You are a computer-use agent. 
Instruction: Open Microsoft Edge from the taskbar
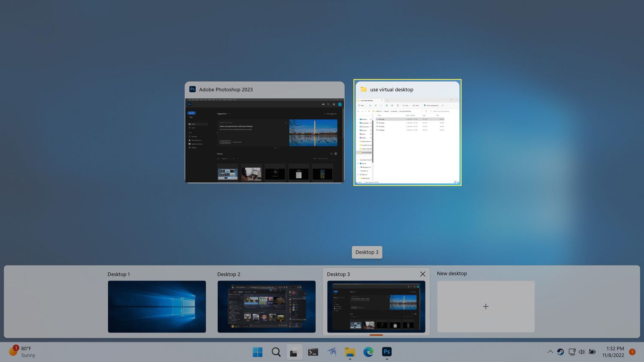(x=368, y=352)
